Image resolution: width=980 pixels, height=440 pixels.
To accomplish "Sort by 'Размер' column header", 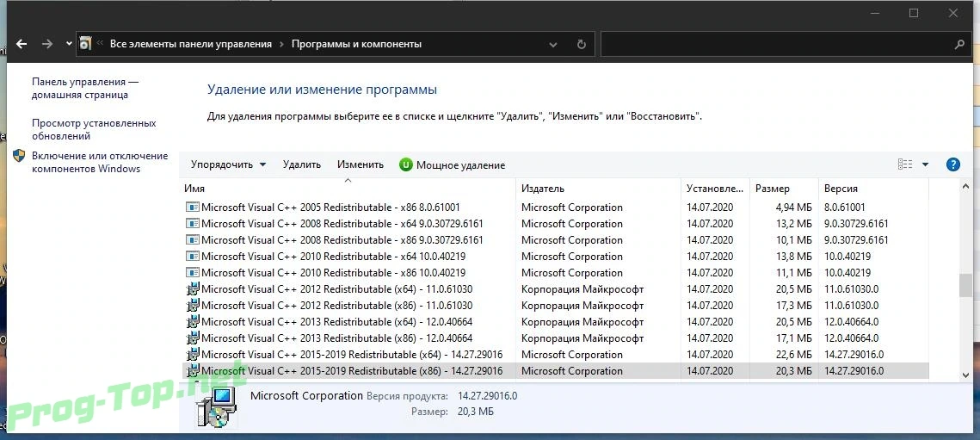I will point(784,189).
